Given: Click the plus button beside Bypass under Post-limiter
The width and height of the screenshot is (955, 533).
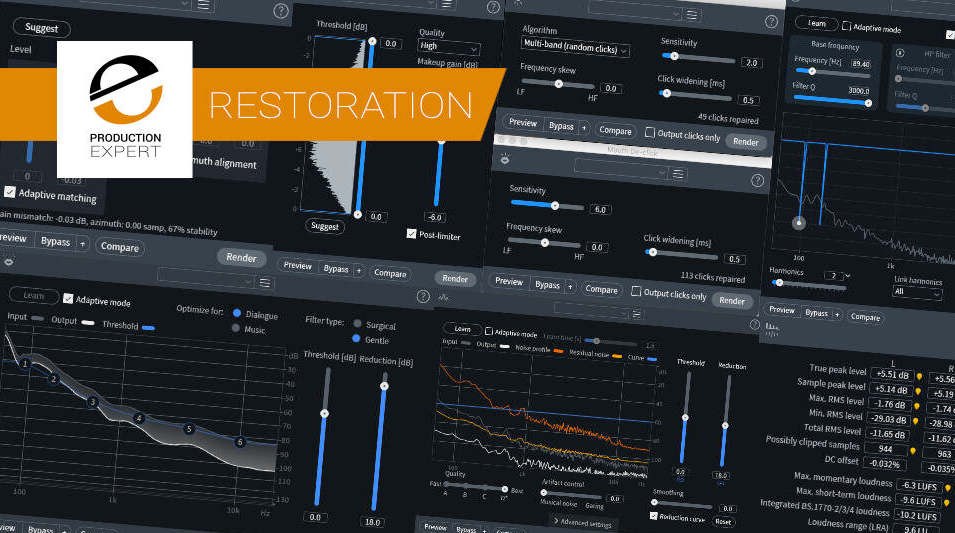Looking at the screenshot, I should [x=359, y=270].
